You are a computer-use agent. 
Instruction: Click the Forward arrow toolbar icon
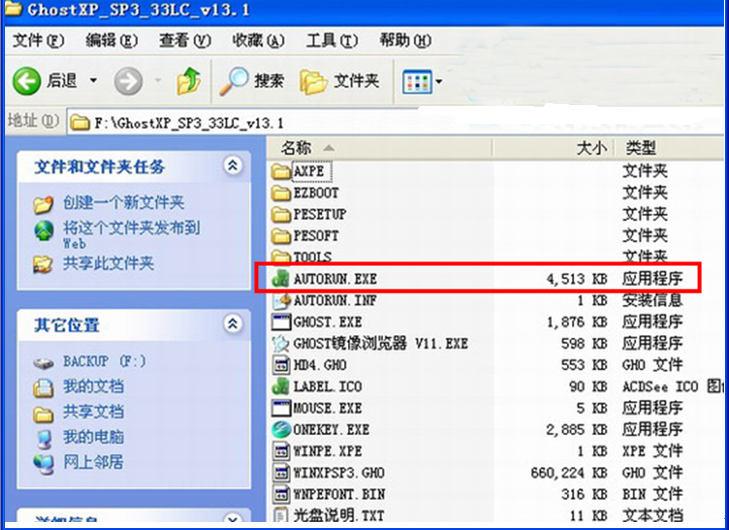tap(128, 81)
